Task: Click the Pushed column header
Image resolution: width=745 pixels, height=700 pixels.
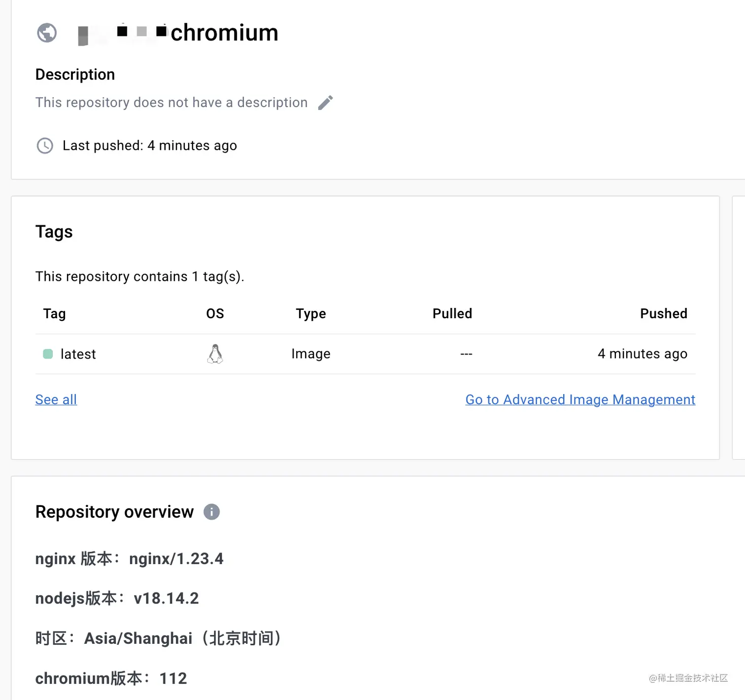Action: point(663,314)
